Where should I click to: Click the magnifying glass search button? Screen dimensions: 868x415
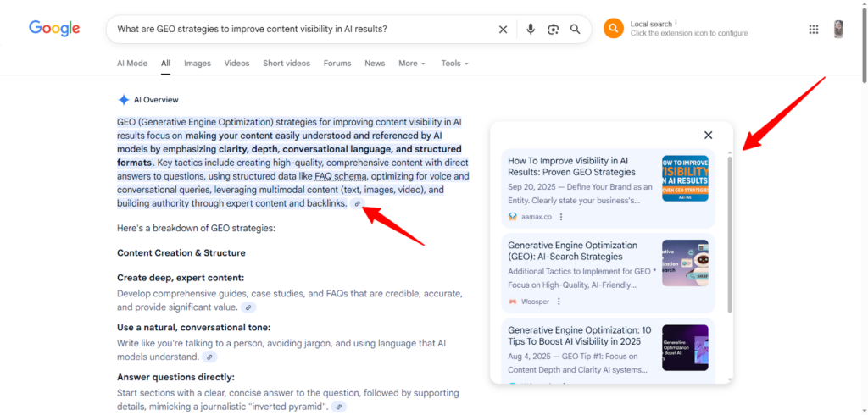point(576,30)
